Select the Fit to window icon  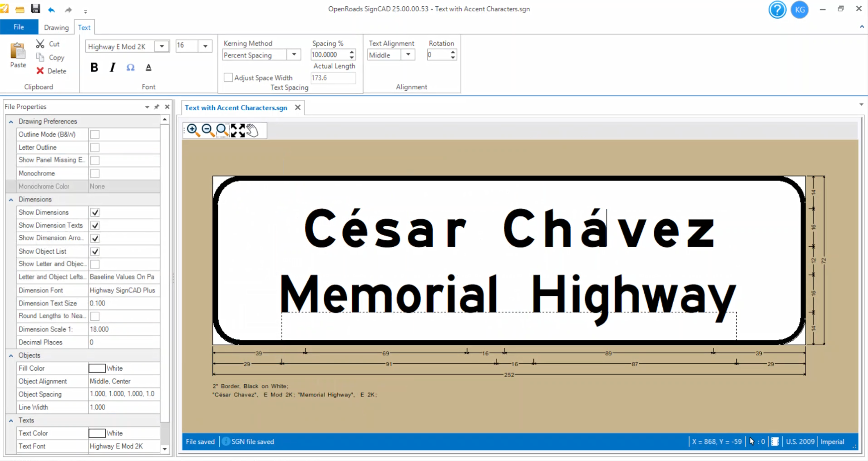[237, 130]
